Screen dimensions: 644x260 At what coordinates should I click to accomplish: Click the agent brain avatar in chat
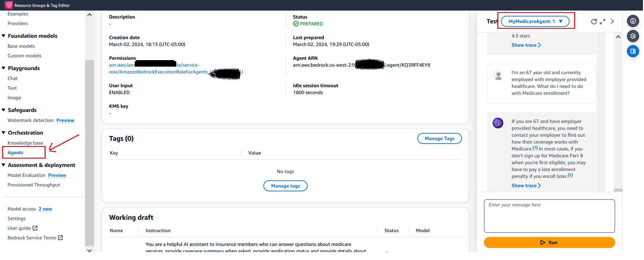coord(498,123)
